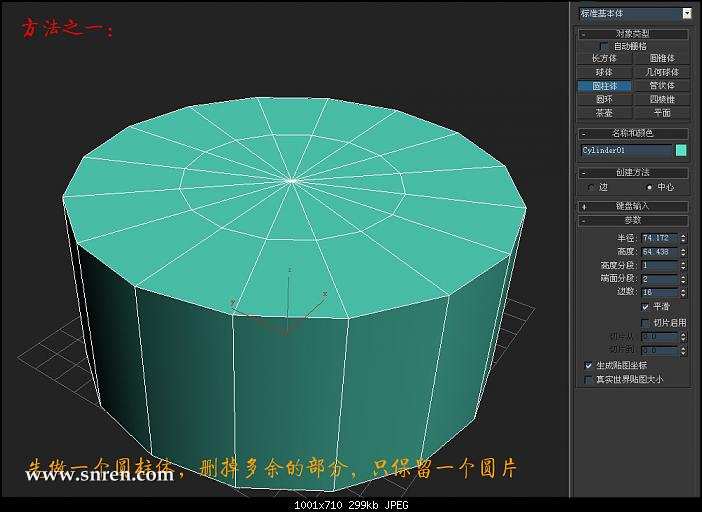This screenshot has width=702, height=512.
Task: Choose the 球体 object type
Action: point(604,72)
